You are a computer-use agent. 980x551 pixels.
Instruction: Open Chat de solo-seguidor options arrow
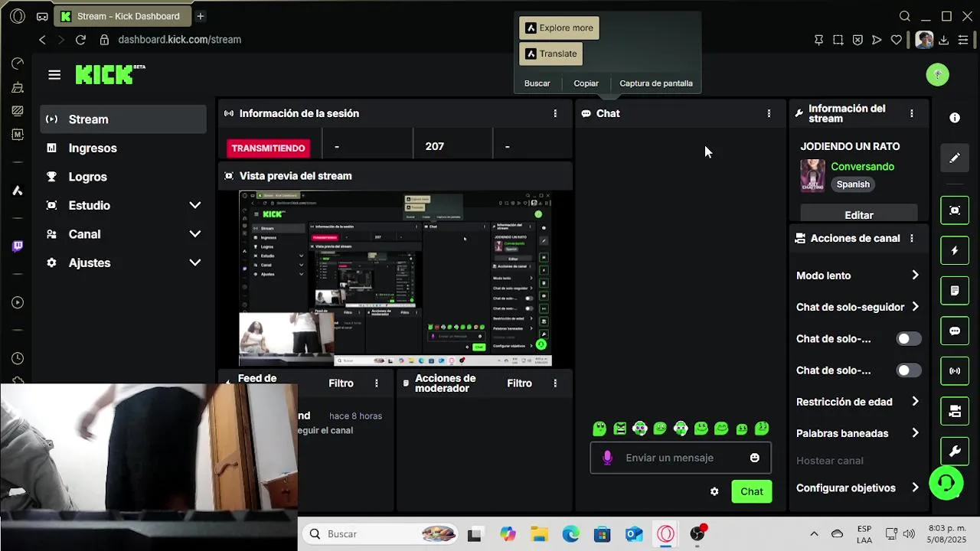coord(915,307)
